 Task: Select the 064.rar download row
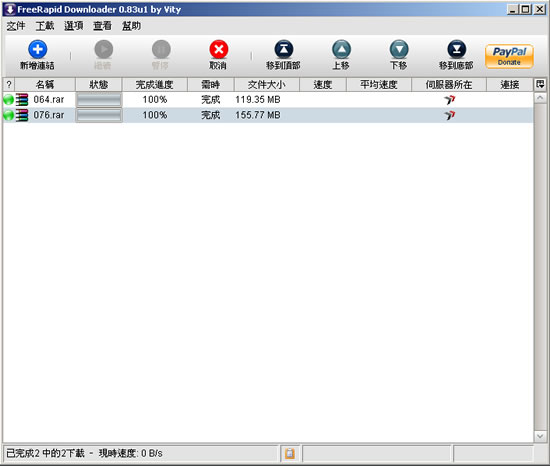268,100
